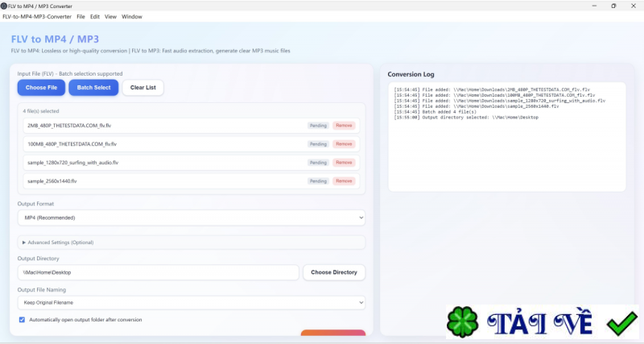This screenshot has width=644, height=344.
Task: Click log line 'Output directory selected'
Action: (x=466, y=118)
